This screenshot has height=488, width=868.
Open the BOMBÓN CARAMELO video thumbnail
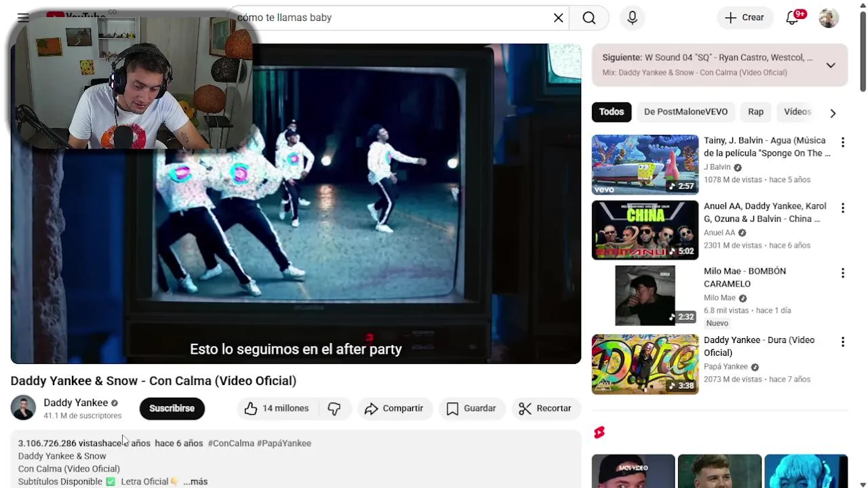(645, 296)
